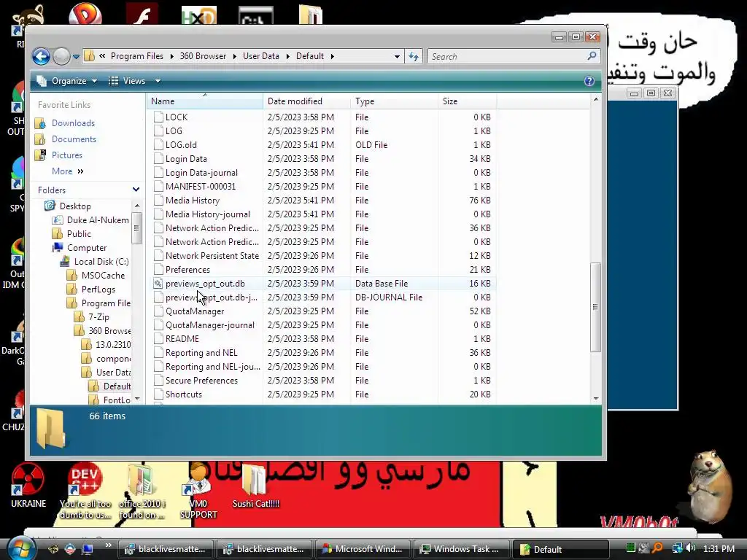Select PerfLogs folder in tree
The height and width of the screenshot is (560, 747).
click(x=98, y=289)
